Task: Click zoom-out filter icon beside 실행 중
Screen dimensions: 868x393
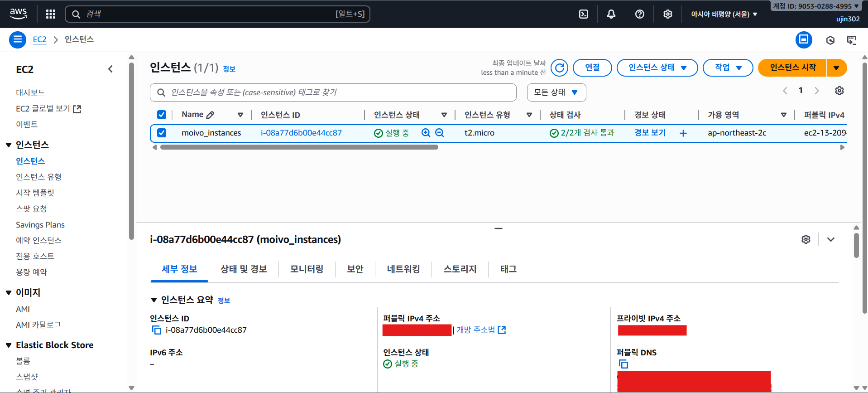Action: [439, 133]
